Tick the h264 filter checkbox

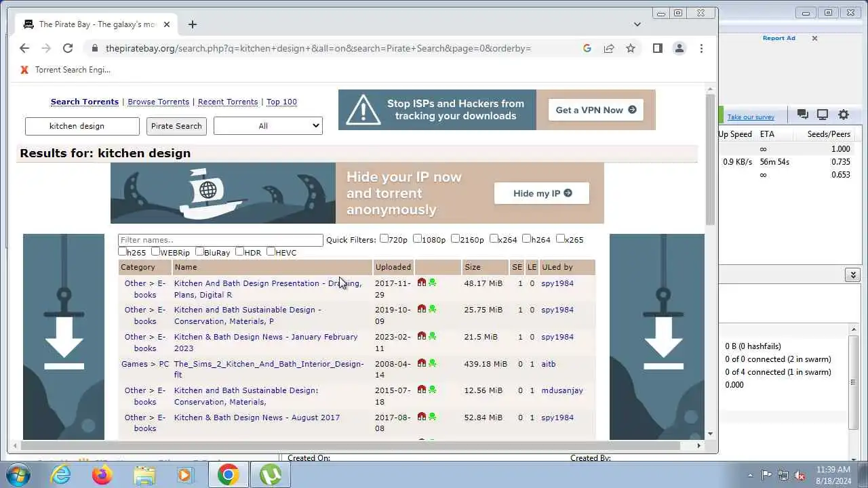point(527,239)
